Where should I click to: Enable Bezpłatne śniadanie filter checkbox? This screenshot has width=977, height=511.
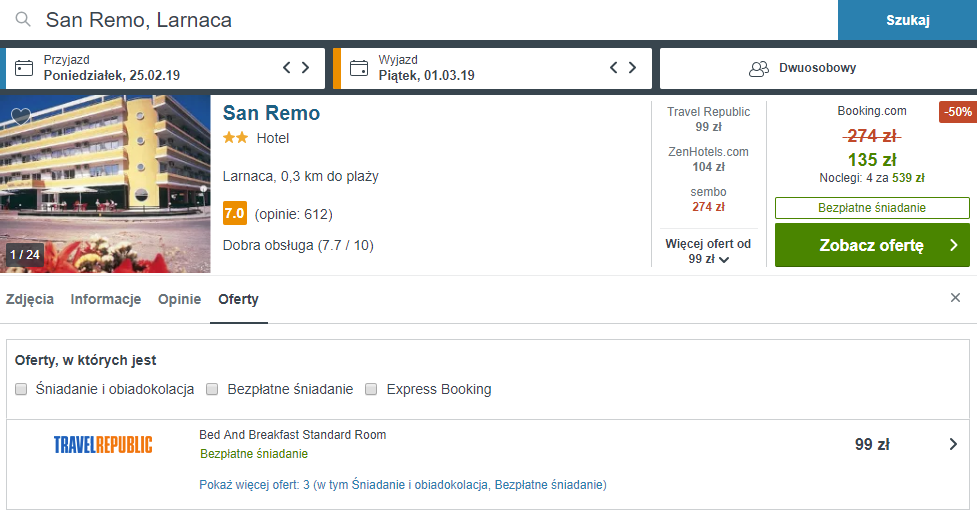[x=212, y=389]
